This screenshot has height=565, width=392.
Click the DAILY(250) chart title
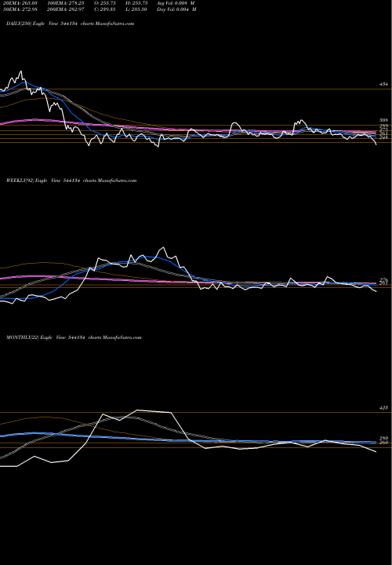point(71,24)
